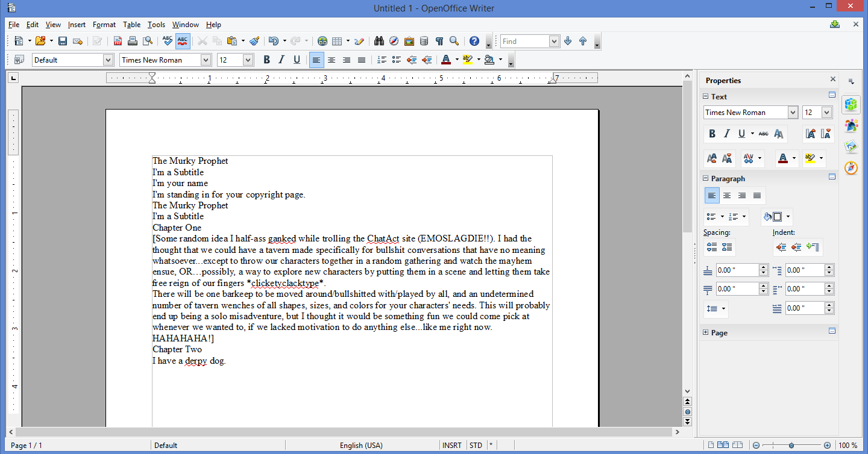Open Zoom magnifier in the toolbar

tap(454, 41)
